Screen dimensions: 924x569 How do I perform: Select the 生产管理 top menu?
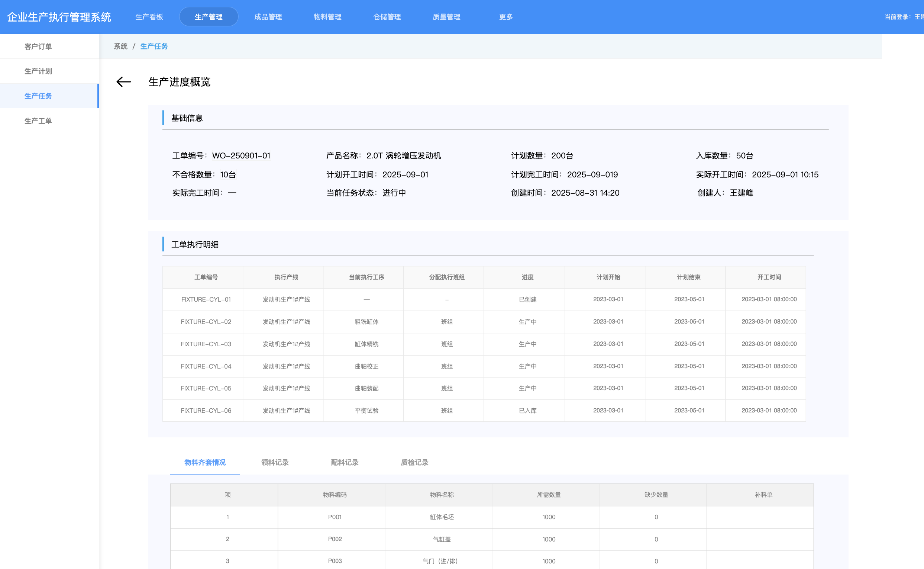[x=209, y=17]
